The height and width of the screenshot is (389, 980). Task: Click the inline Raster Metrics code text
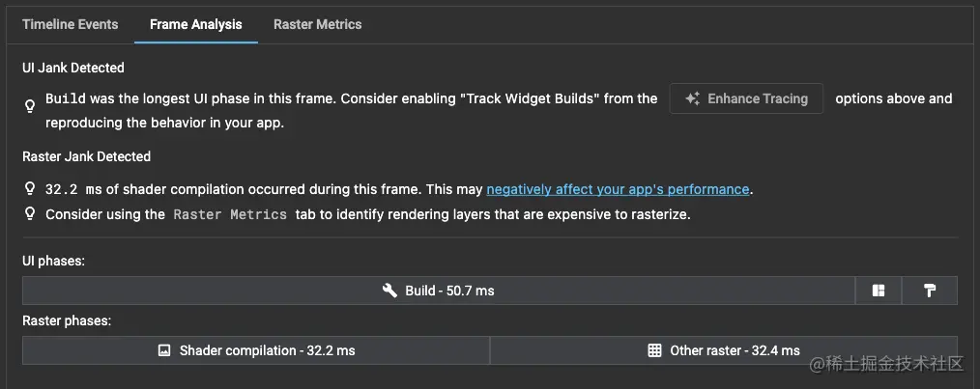230,215
